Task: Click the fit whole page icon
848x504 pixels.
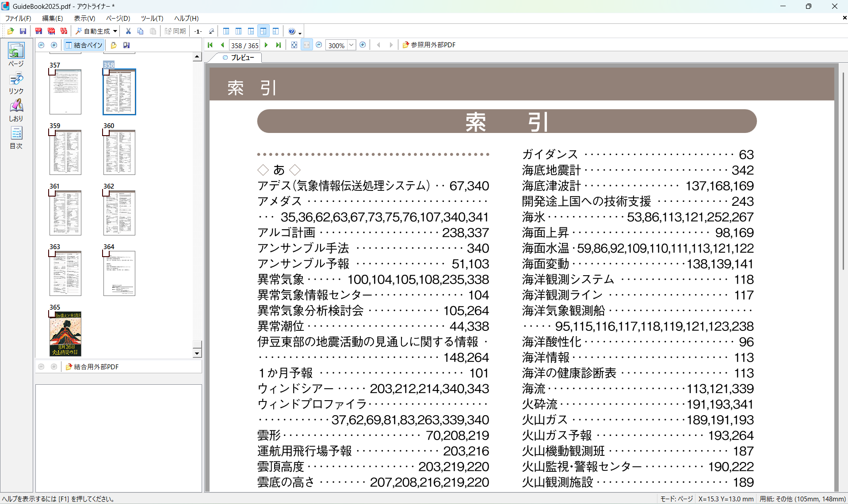Action: coord(294,45)
